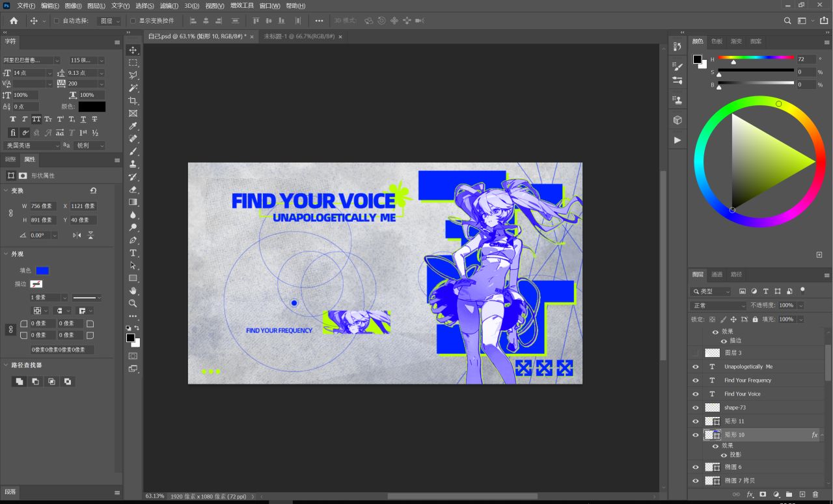Screen dimensions: 833x504
Task: Select the Polygonal Lasso tool
Action: (133, 75)
